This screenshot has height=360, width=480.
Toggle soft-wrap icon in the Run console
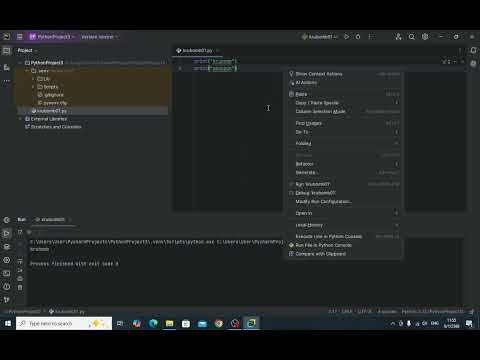[x=20, y=261]
